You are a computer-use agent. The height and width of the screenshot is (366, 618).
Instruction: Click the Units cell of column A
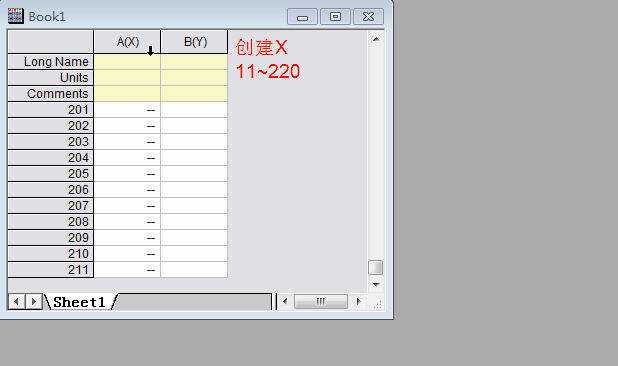point(127,78)
